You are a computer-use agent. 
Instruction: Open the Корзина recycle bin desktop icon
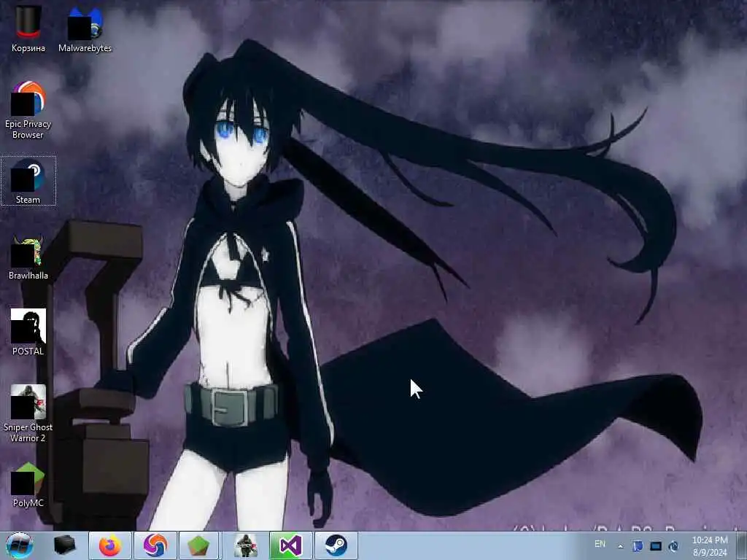point(28,28)
